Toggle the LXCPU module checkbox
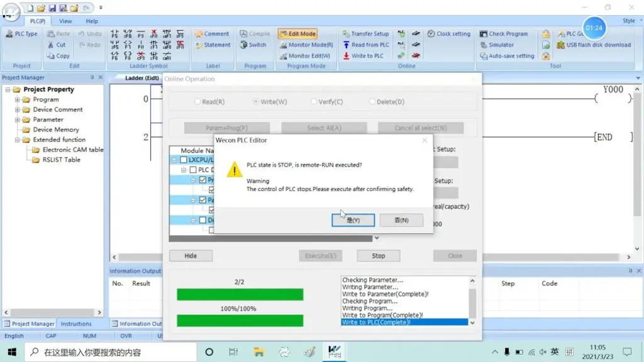Image resolution: width=644 pixels, height=362 pixels. pyautogui.click(x=184, y=160)
